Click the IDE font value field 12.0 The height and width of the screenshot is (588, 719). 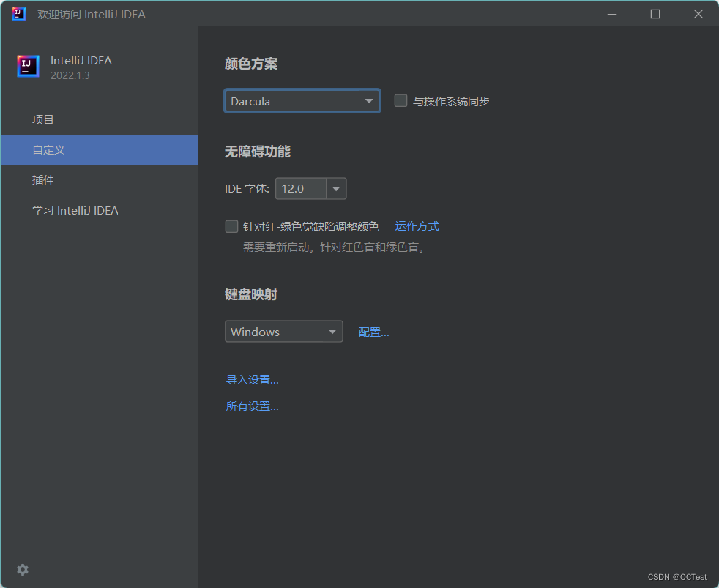point(301,188)
